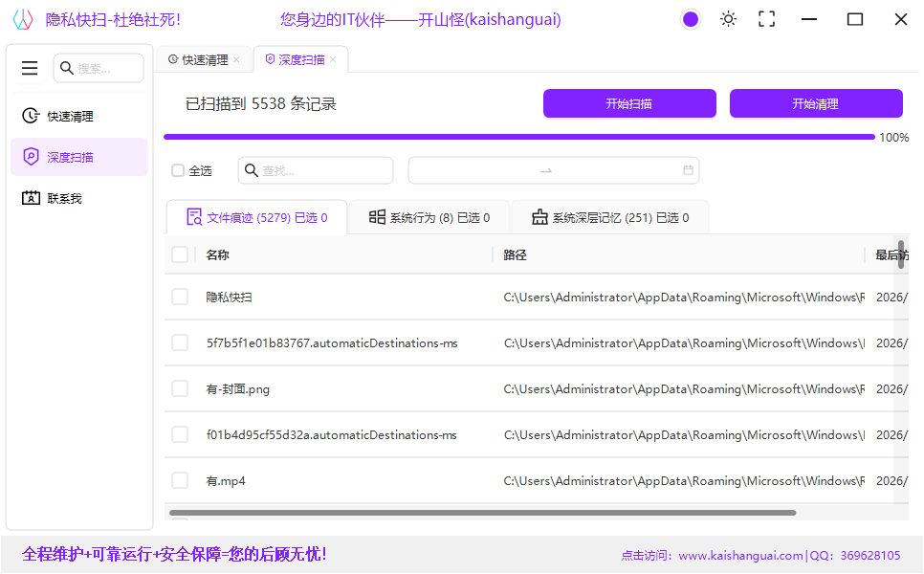924x574 pixels.
Task: Click the broom icon on 系统深层记忆 tab
Action: [x=539, y=217]
